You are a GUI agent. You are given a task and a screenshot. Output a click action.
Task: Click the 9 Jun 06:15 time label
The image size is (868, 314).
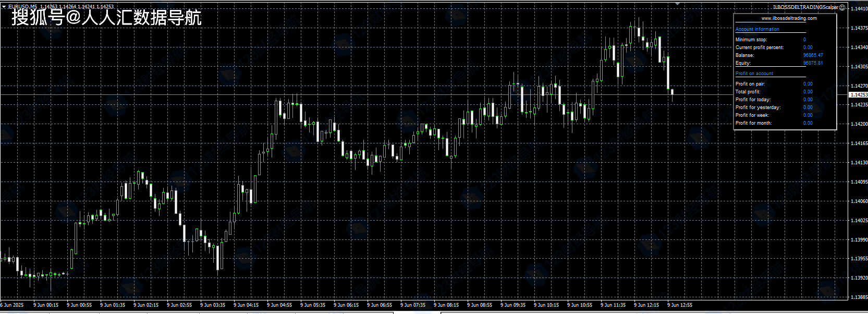pos(346,305)
